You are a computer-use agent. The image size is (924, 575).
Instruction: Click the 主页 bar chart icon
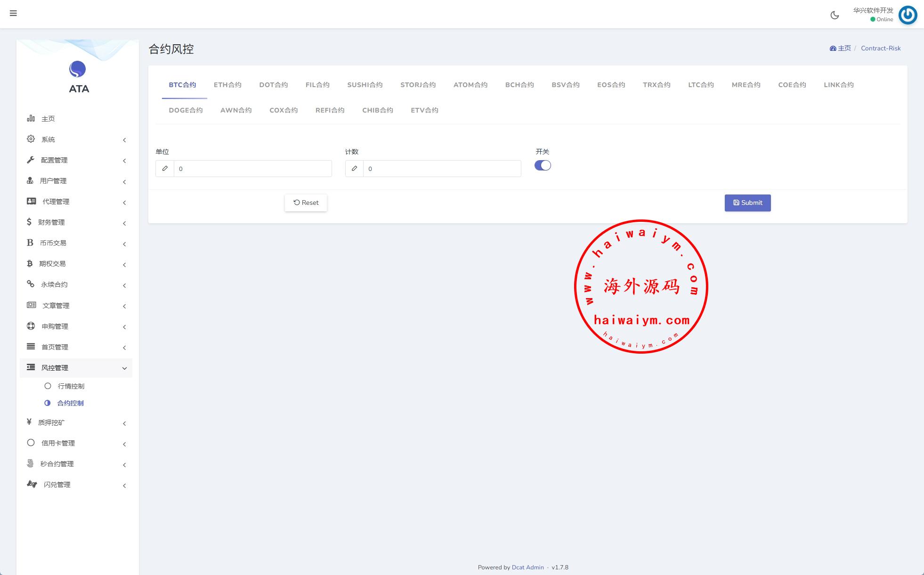(x=31, y=118)
